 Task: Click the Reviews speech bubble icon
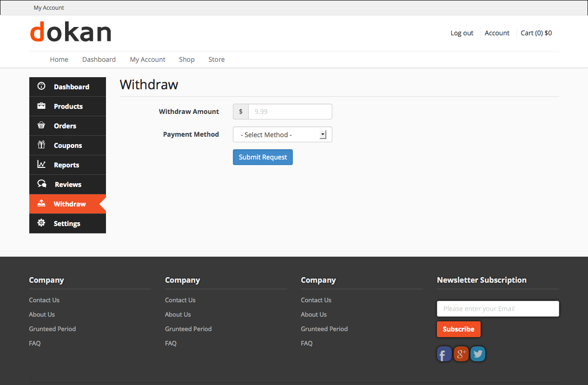coord(42,184)
